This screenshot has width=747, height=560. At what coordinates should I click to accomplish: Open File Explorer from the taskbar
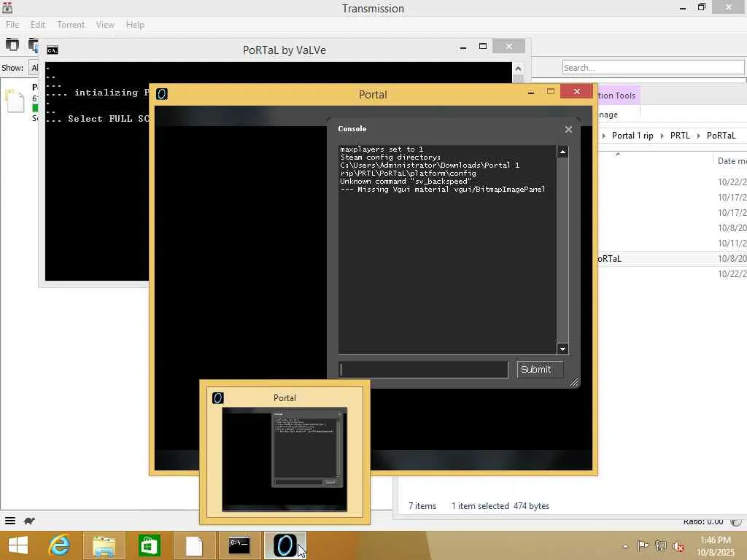tap(104, 545)
